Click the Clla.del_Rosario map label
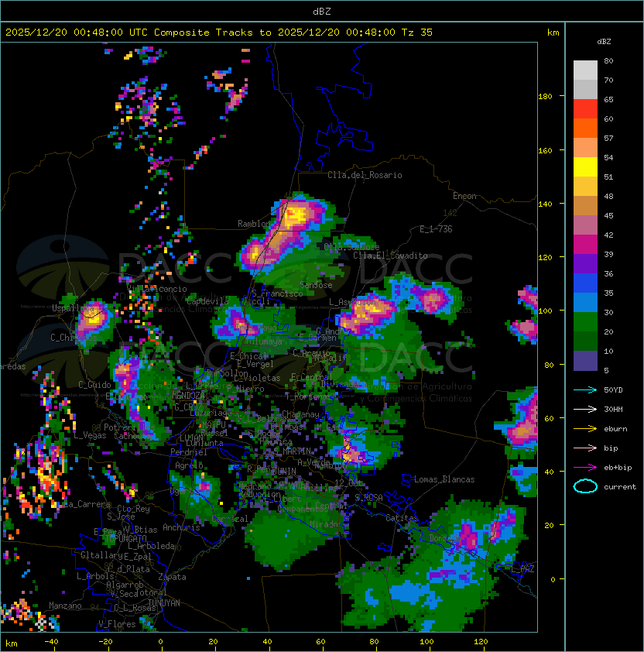 tap(365, 175)
